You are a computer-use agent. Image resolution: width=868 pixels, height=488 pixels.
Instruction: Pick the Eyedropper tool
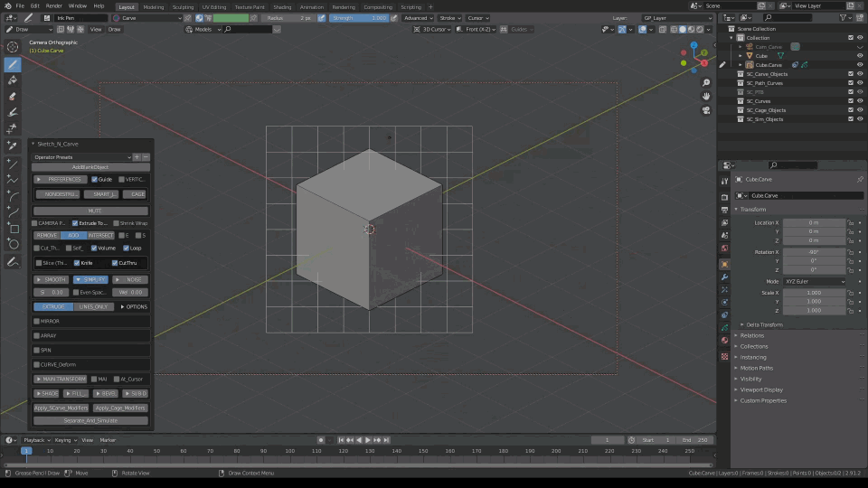click(x=13, y=145)
